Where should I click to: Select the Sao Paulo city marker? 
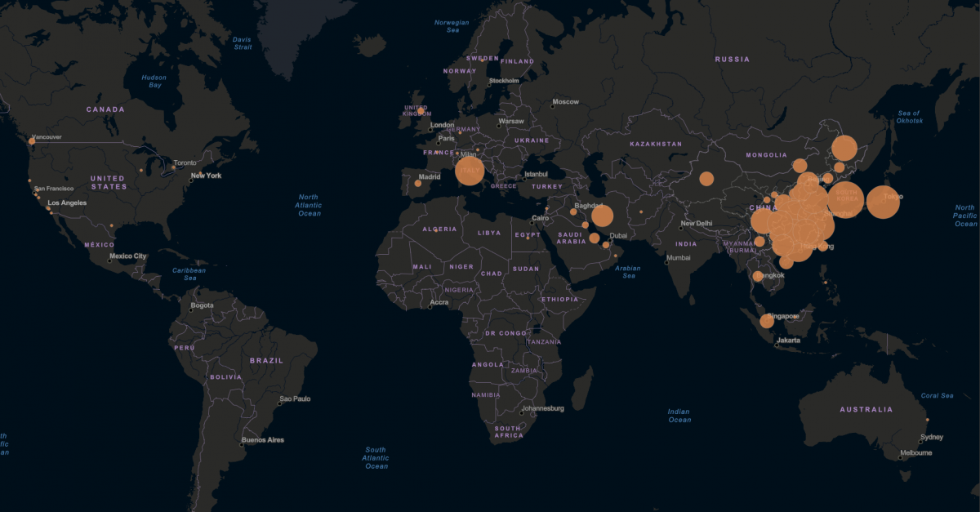pyautogui.click(x=278, y=402)
